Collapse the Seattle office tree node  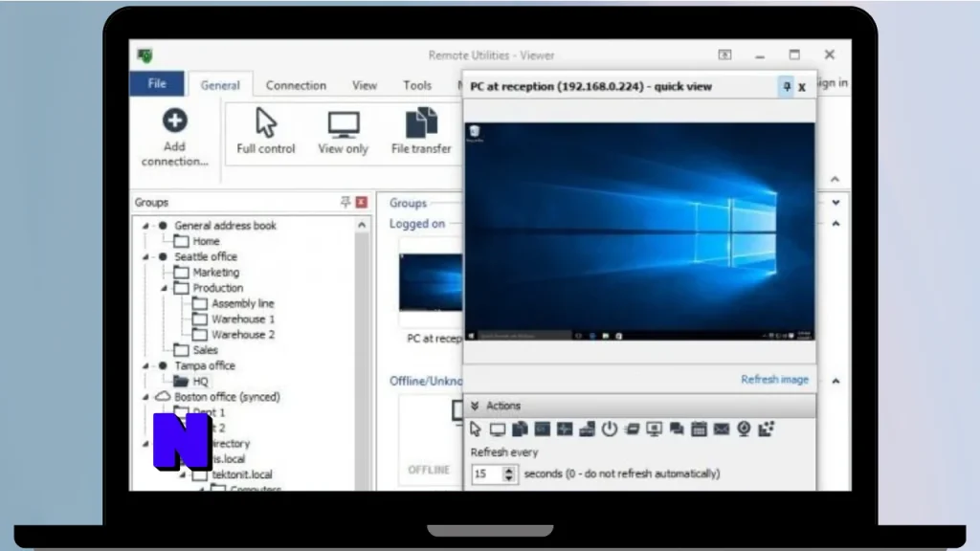[145, 256]
